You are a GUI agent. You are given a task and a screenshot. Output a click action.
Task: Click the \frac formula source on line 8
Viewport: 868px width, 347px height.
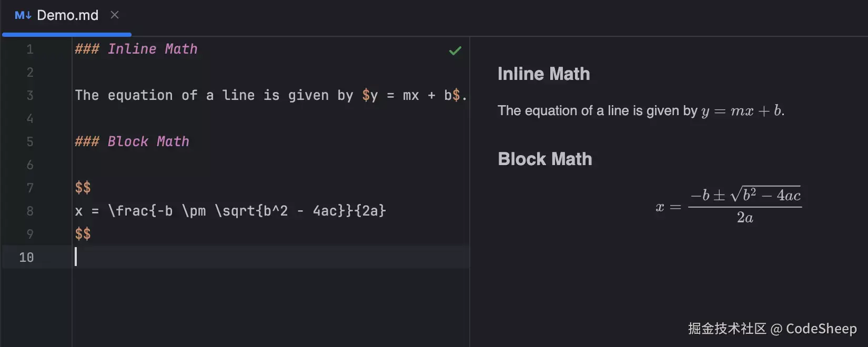[230, 211]
